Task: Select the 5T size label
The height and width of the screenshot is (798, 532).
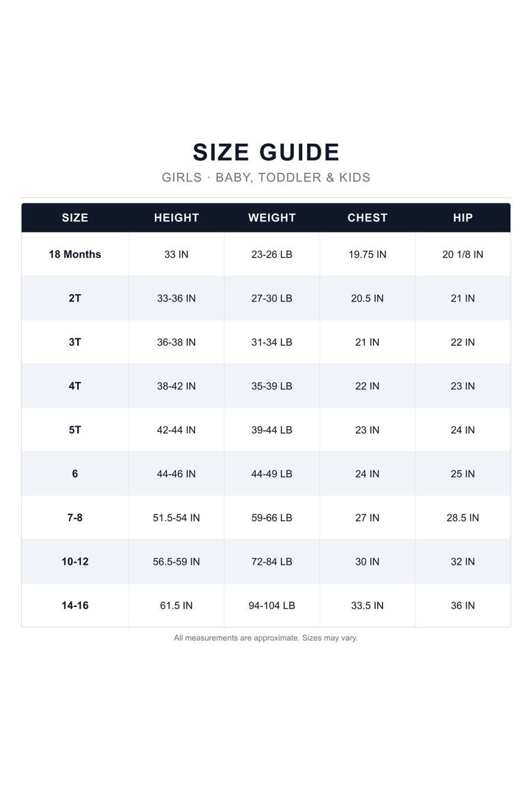Action: (x=75, y=430)
